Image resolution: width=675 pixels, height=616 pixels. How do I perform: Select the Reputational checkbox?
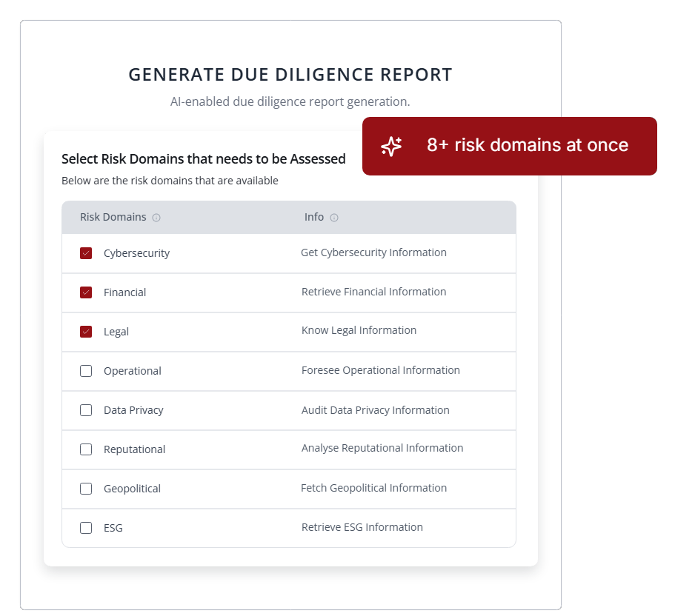coord(86,449)
